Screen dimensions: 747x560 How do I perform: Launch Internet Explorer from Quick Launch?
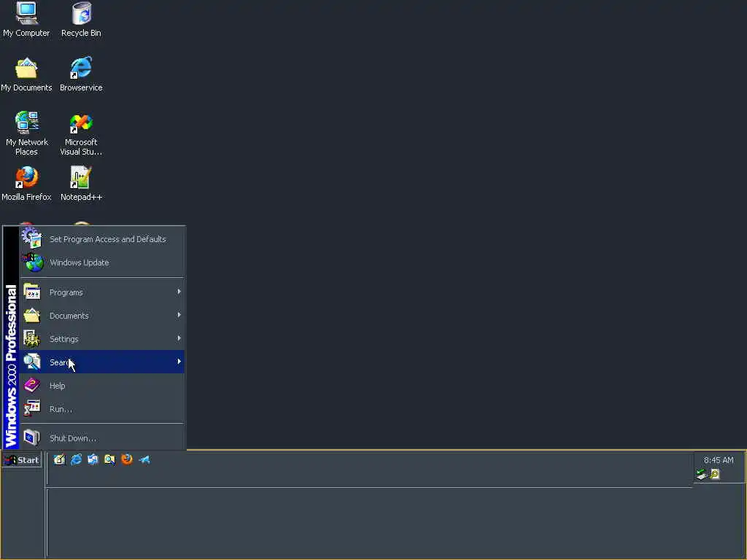pos(76,459)
